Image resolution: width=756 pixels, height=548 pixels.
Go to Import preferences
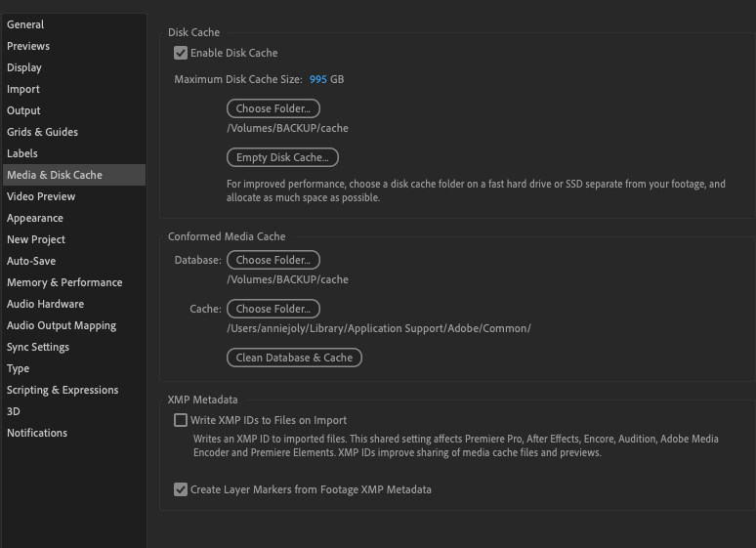click(x=23, y=89)
